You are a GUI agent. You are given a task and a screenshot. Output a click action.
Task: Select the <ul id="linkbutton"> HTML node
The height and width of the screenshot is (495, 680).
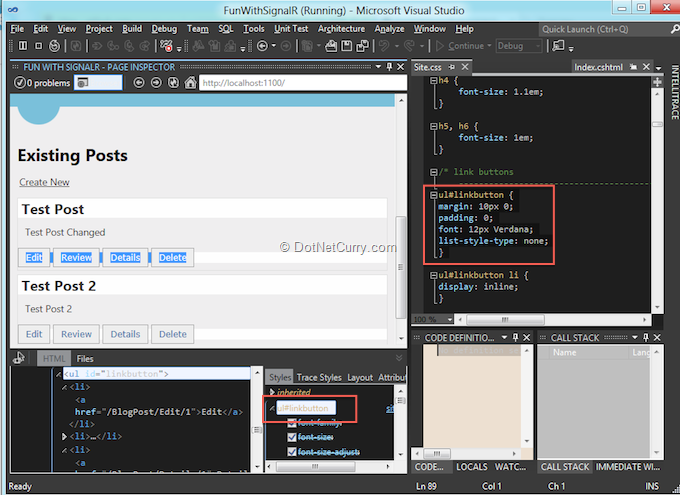[x=157, y=374]
